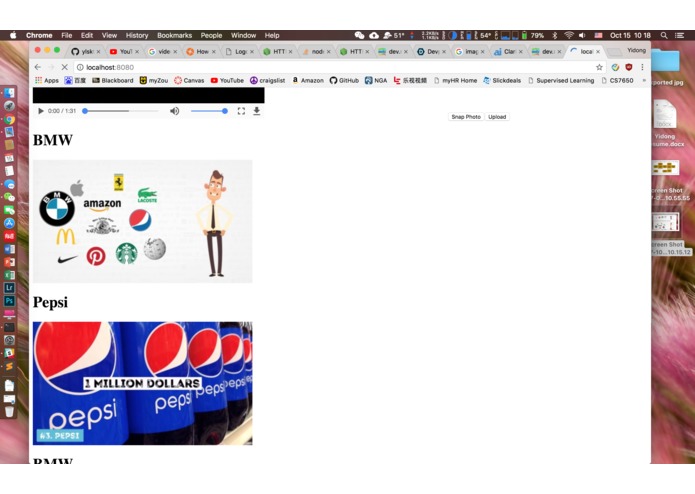Open the myHR Home bookmark
Viewport: 695px width, 494px height.
pyautogui.click(x=456, y=81)
